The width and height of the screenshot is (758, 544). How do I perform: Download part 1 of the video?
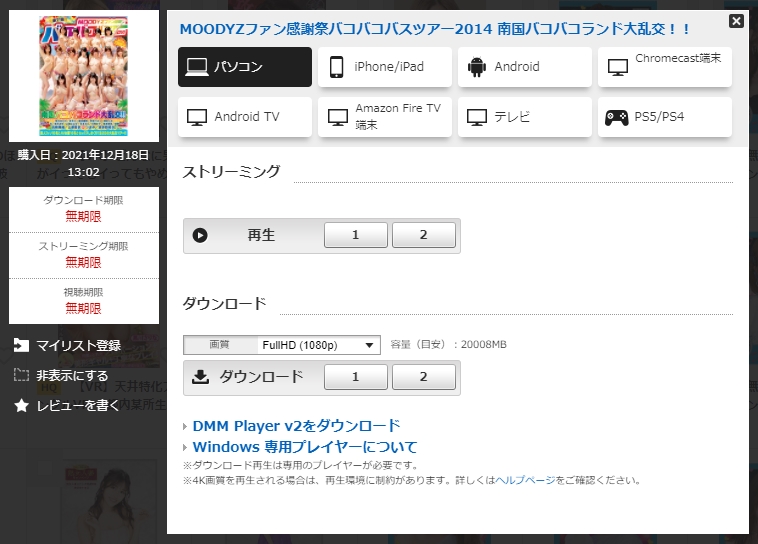355,377
